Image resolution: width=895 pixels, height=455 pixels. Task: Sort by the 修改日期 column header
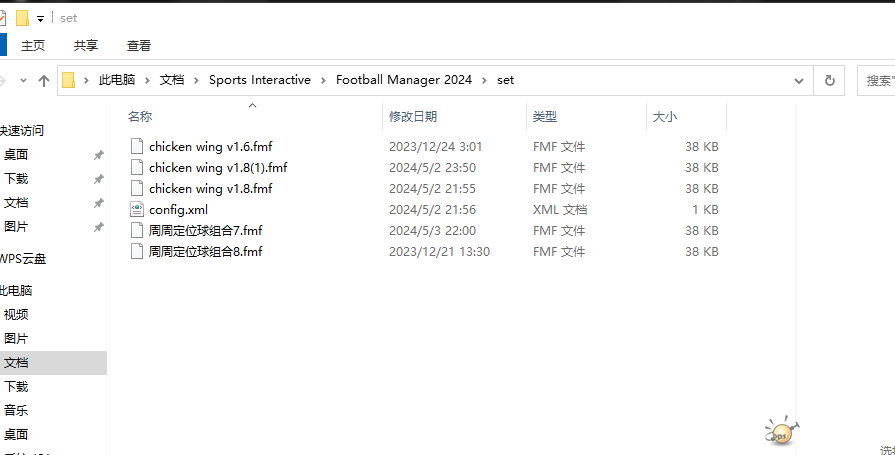[413, 116]
